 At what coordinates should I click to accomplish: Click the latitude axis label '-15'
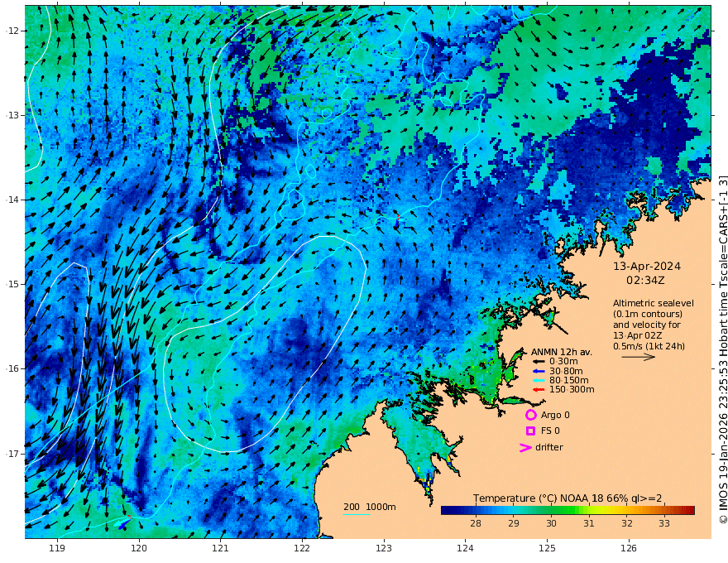pyautogui.click(x=12, y=284)
